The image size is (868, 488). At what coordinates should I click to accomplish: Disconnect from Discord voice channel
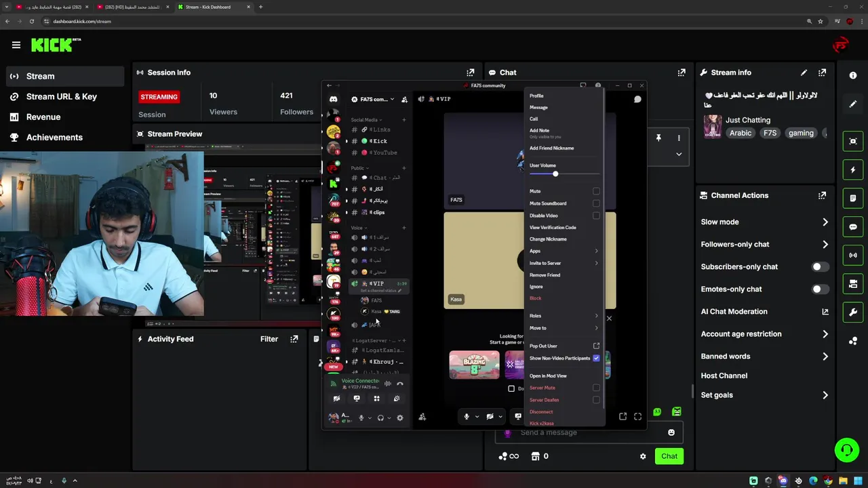point(400,384)
